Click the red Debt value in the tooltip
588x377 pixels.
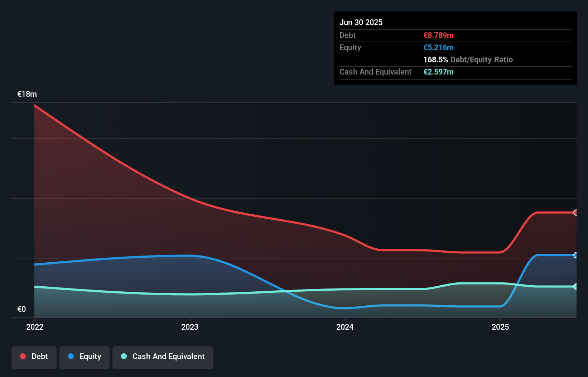tap(438, 35)
